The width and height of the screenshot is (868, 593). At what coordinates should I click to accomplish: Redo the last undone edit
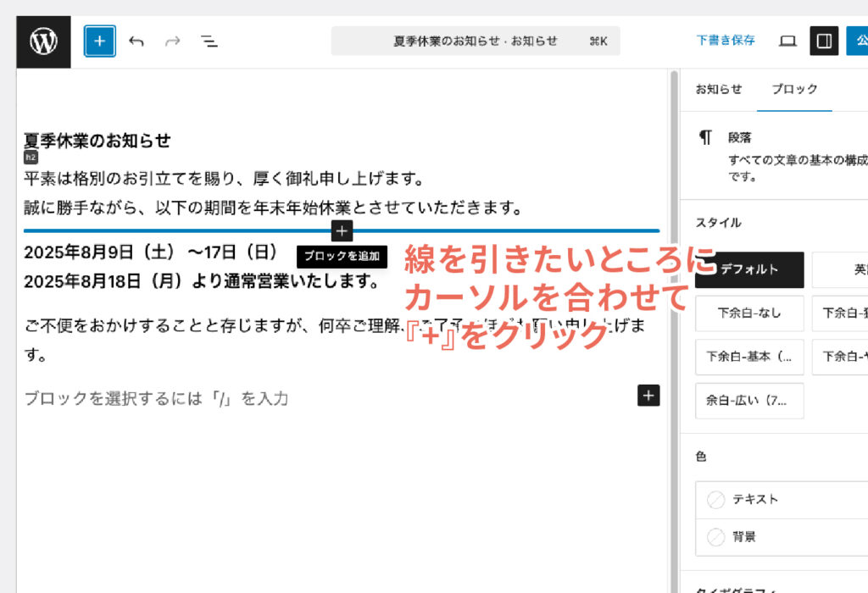(x=173, y=41)
